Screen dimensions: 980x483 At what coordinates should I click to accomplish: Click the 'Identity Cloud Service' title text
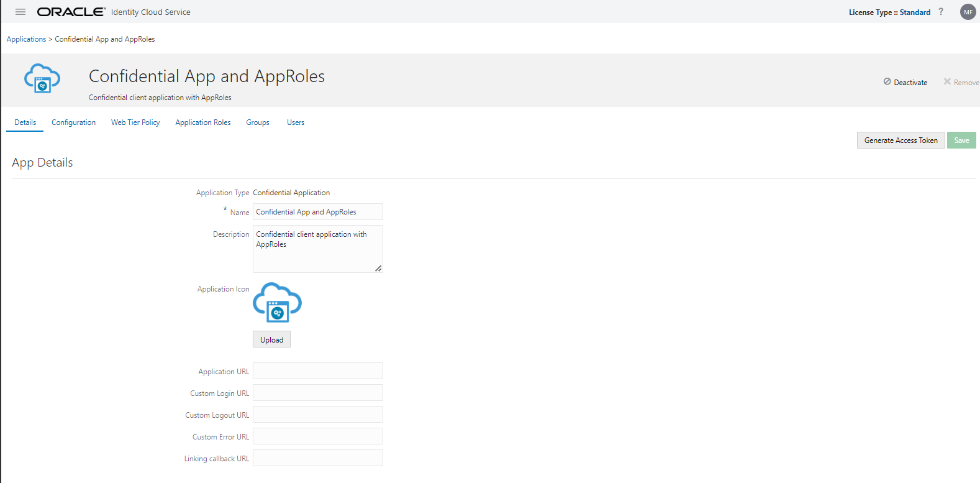tap(151, 12)
